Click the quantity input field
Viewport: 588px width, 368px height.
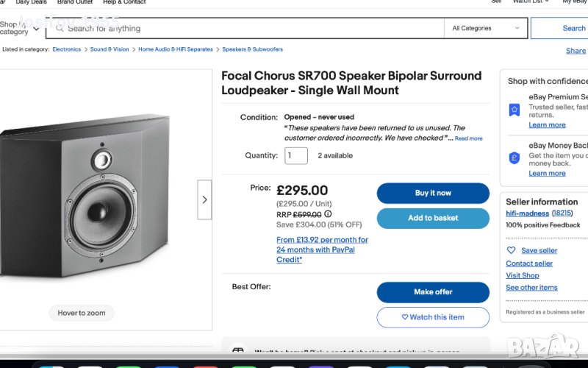(296, 155)
